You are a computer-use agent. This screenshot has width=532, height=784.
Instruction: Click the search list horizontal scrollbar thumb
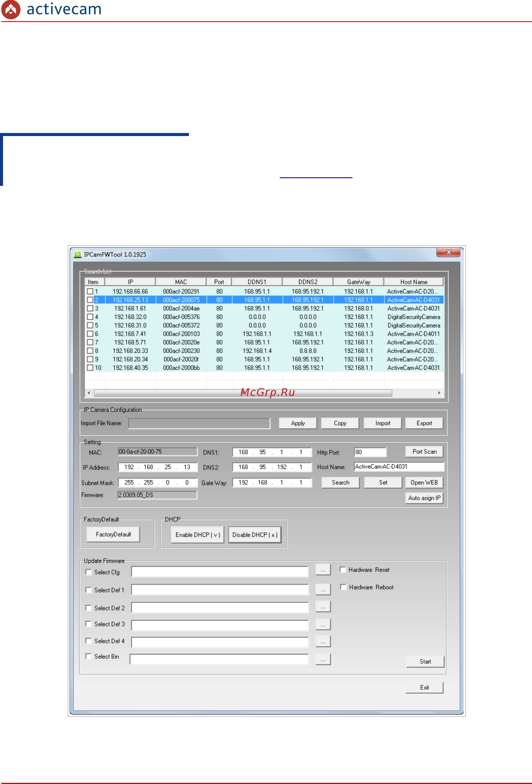[243, 393]
